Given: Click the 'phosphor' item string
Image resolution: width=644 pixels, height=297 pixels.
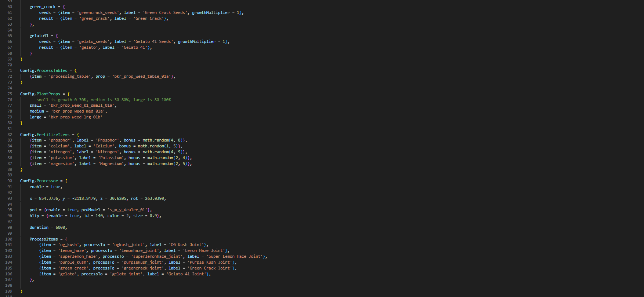Looking at the screenshot, I should (60, 140).
